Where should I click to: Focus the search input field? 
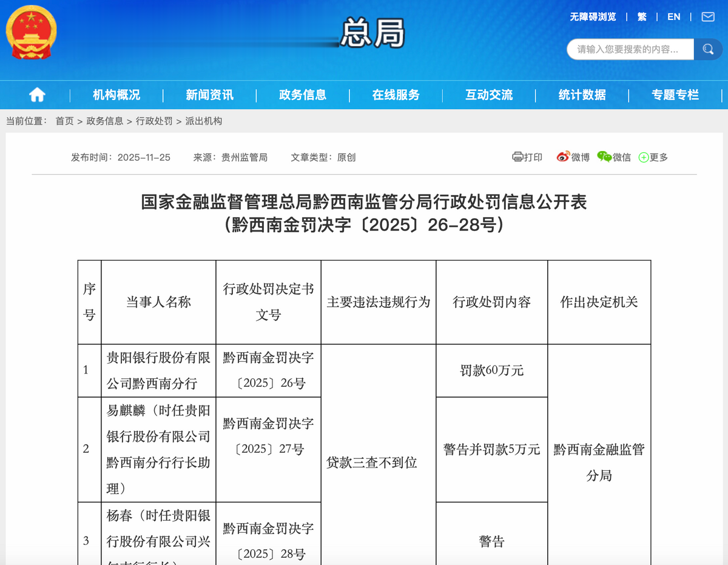[x=630, y=49]
